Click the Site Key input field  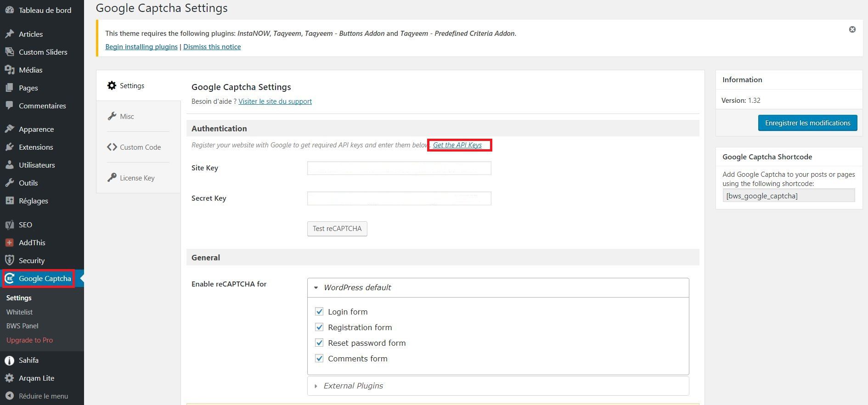399,168
